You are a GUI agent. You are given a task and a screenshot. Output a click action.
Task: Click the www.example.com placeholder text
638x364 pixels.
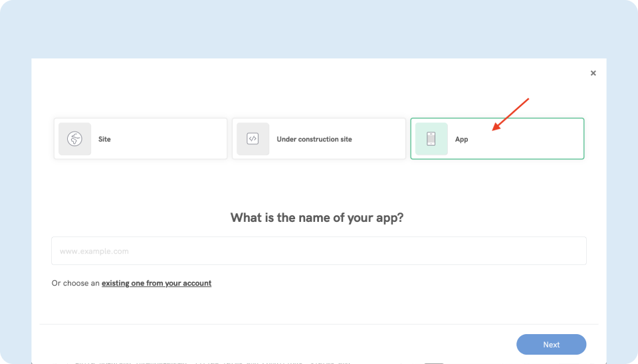[x=94, y=251]
